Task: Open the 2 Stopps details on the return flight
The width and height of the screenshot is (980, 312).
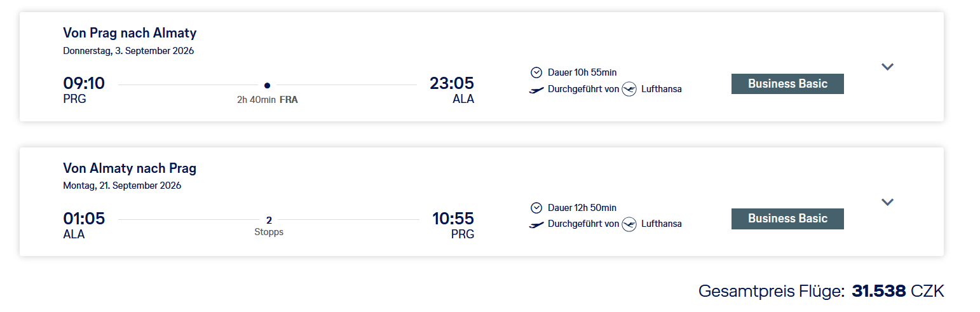Action: tap(269, 226)
